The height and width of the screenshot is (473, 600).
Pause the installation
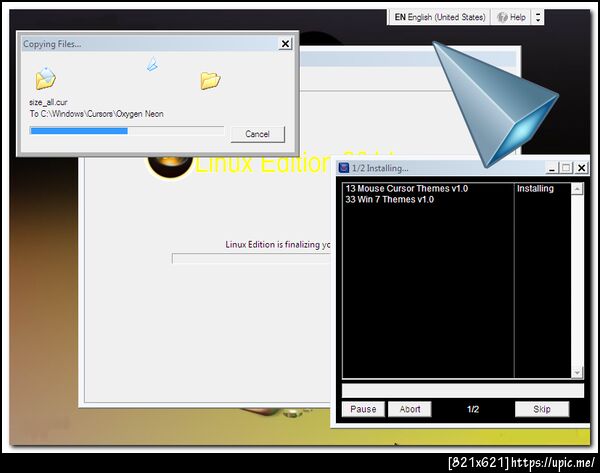[363, 409]
